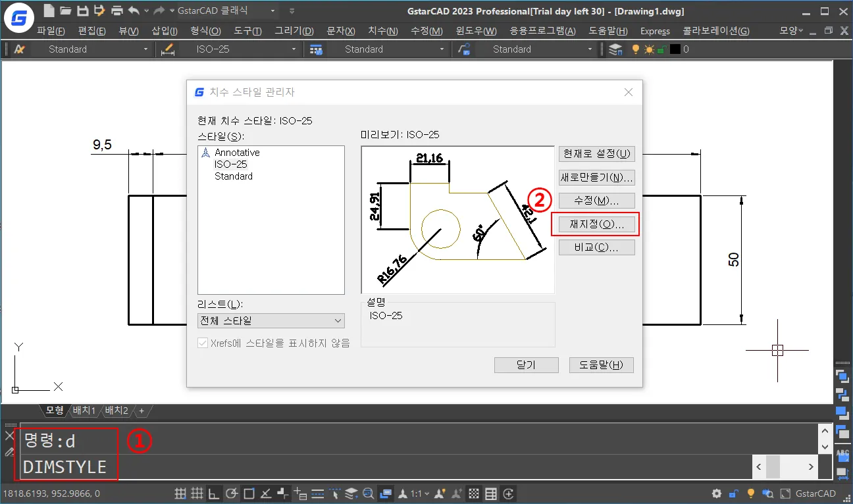Open the 치수(N) menu
Image resolution: width=853 pixels, height=504 pixels.
[x=383, y=31]
